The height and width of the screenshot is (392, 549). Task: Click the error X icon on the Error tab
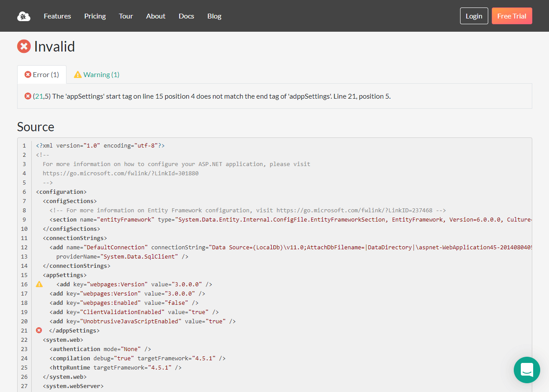[x=28, y=74]
